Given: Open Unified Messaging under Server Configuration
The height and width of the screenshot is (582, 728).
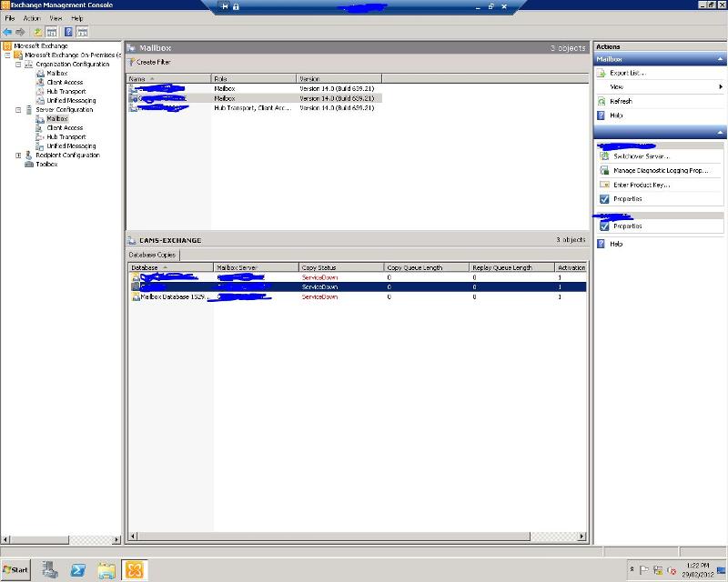Looking at the screenshot, I should click(71, 145).
